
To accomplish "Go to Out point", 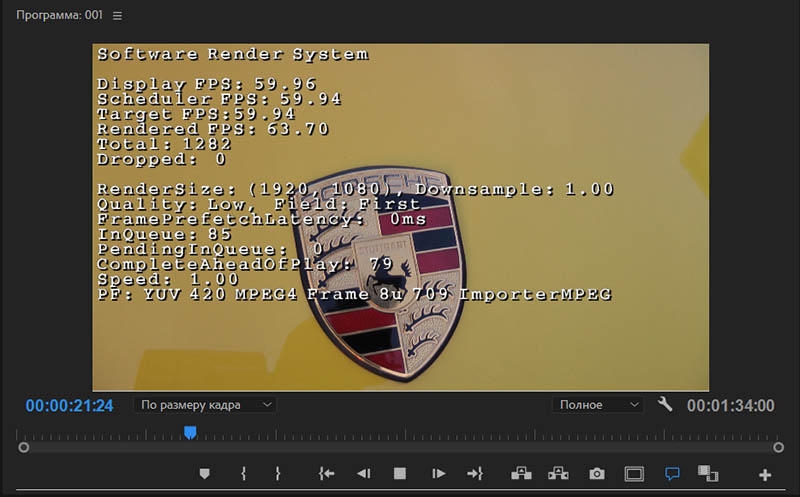I will 474,474.
